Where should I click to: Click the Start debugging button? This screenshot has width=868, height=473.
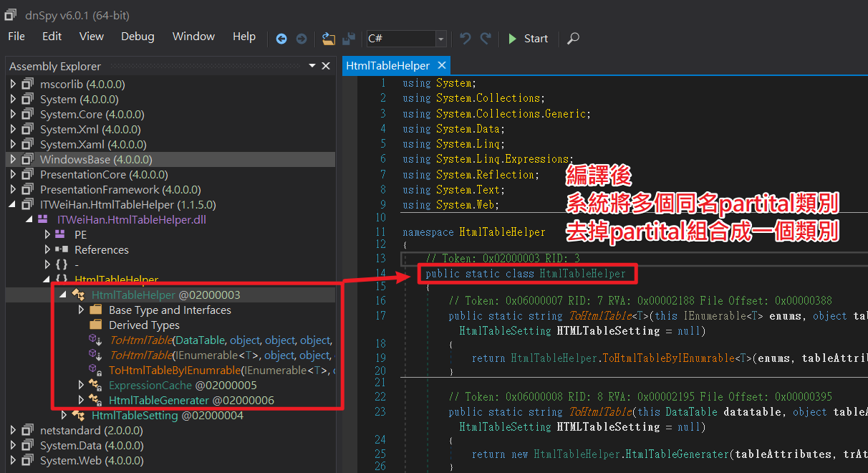(x=529, y=39)
